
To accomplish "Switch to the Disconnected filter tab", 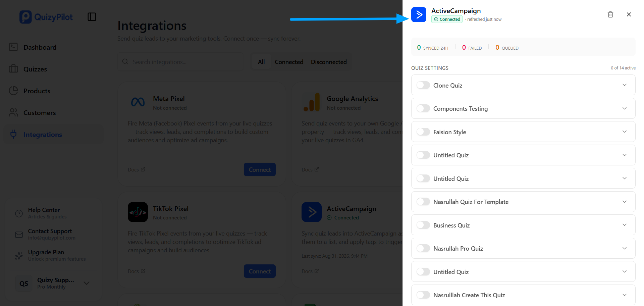I will (x=329, y=62).
